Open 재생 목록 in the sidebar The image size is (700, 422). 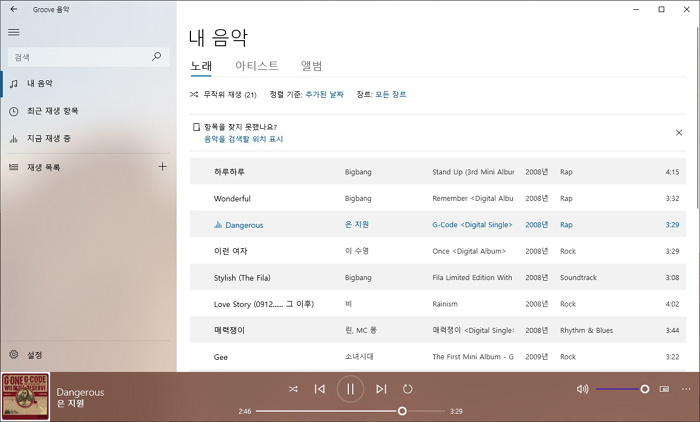coord(76,167)
